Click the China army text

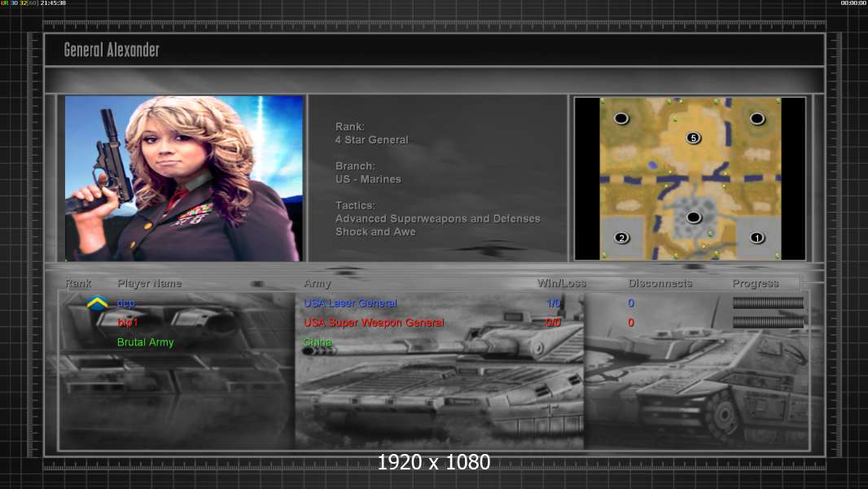(x=318, y=341)
